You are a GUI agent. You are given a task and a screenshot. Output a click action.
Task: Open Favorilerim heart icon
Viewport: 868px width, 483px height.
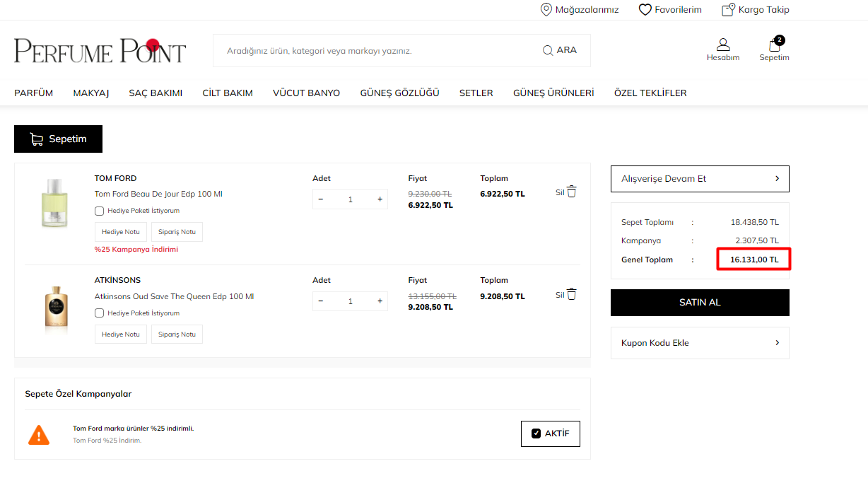click(645, 9)
